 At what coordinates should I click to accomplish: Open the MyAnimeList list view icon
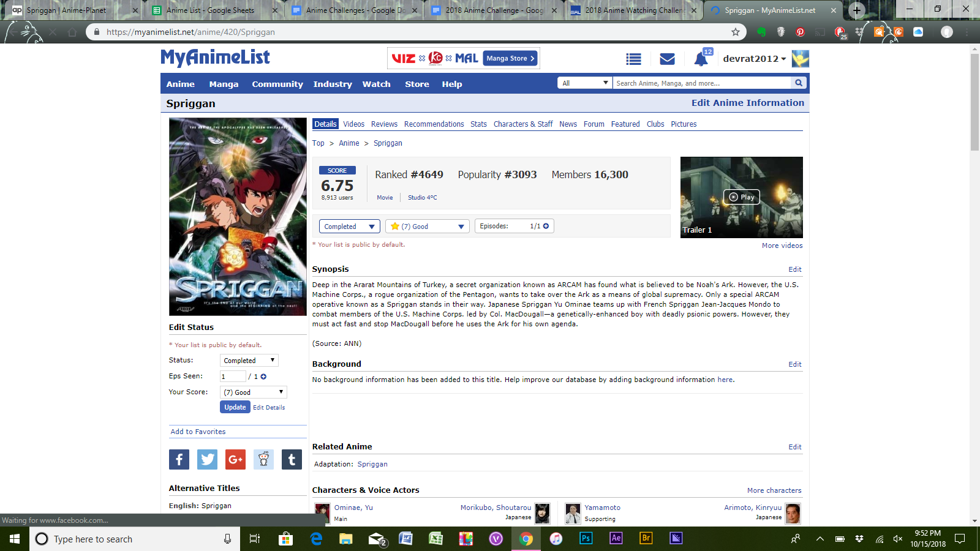(633, 59)
